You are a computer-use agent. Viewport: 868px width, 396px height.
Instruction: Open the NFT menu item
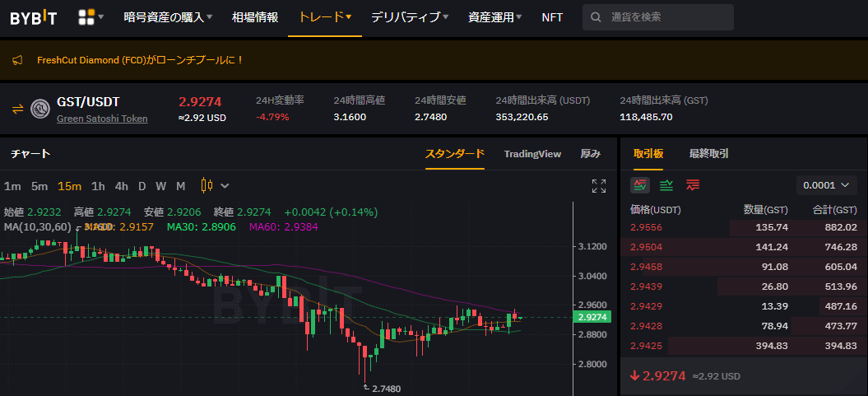tap(552, 17)
